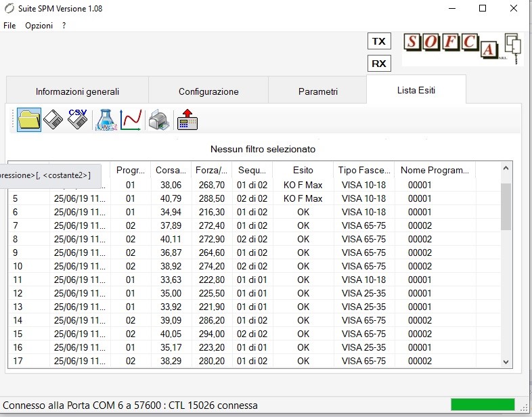Sort by the Sequ... column header
This screenshot has height=417, width=532.
(x=252, y=170)
